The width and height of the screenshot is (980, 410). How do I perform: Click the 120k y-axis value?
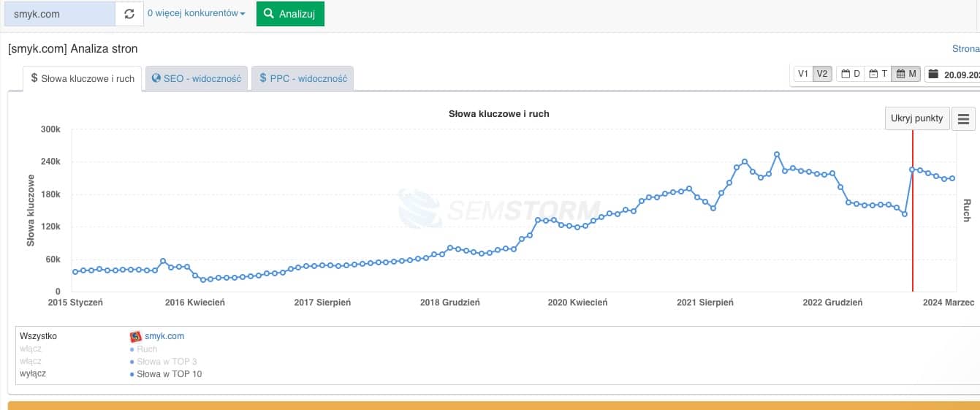pyautogui.click(x=50, y=227)
